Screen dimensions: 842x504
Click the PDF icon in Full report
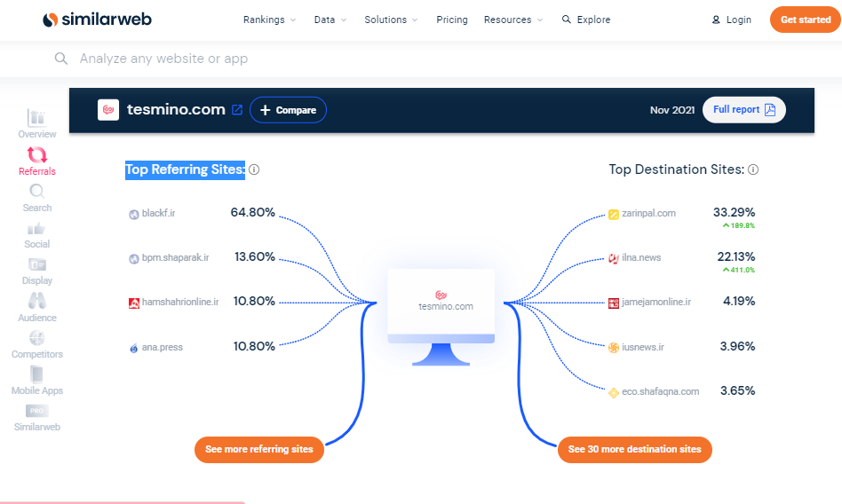[770, 109]
